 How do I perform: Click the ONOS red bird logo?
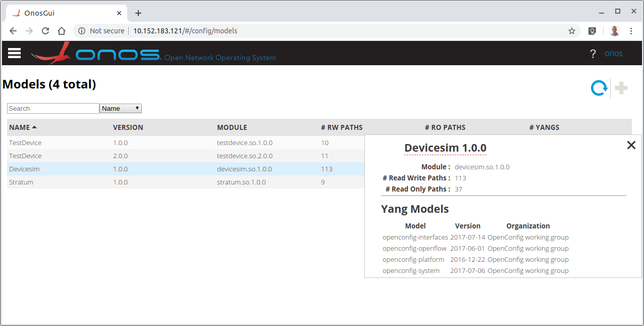point(50,53)
